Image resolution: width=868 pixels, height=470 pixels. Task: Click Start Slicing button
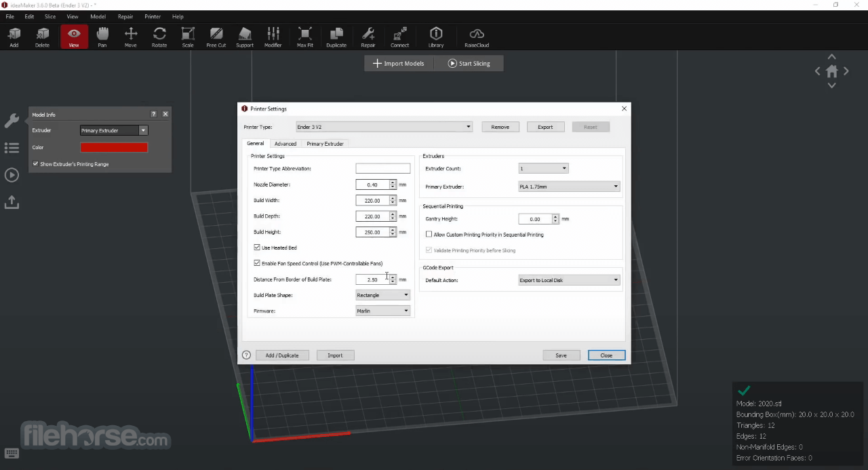point(469,63)
